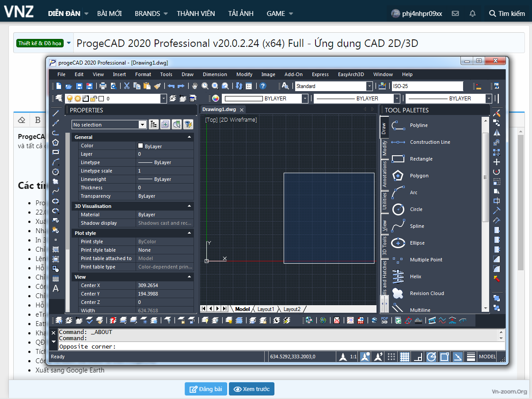This screenshot has height=399, width=532.
Task: Open the Draw menu
Action: (188, 74)
